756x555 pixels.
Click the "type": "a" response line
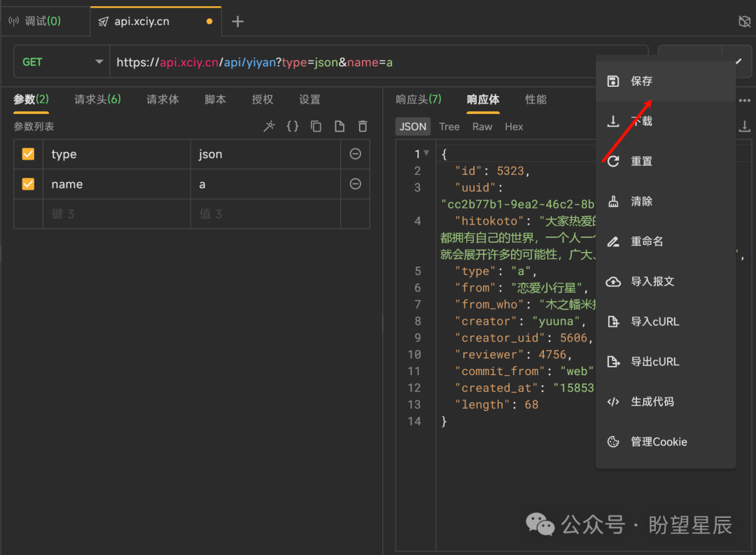coord(496,271)
